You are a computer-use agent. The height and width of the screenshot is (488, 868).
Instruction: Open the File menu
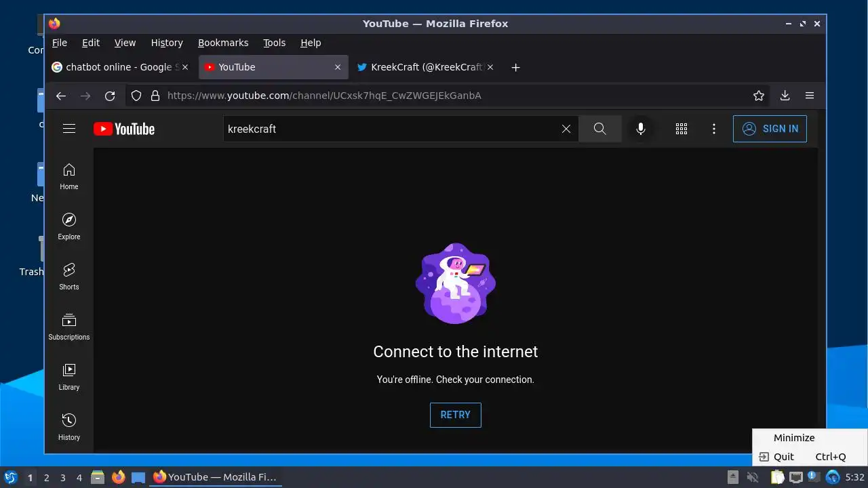60,43
